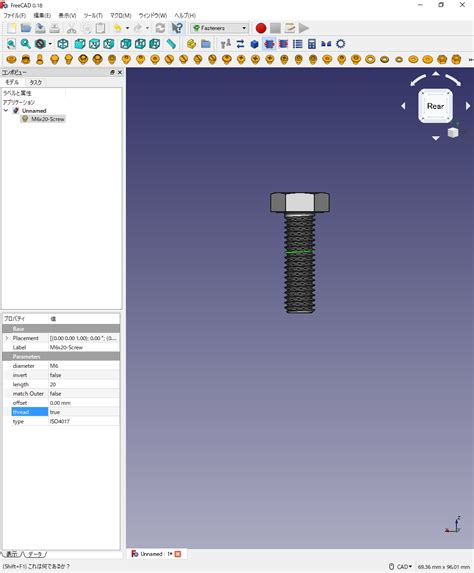Click the Paste clipboard icon

click(100, 28)
